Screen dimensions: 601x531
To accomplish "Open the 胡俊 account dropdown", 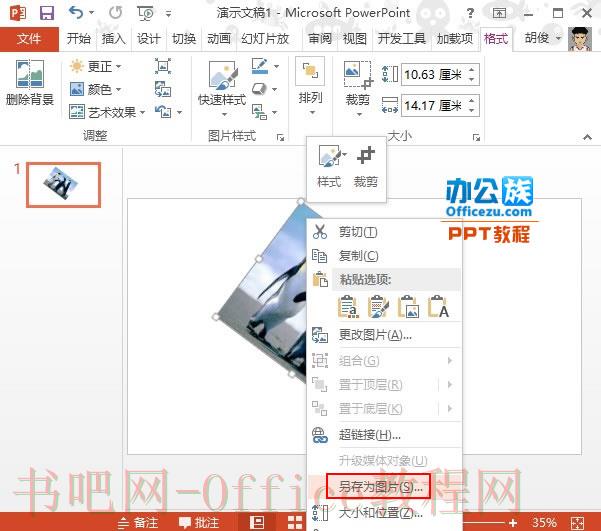I will tap(543, 38).
